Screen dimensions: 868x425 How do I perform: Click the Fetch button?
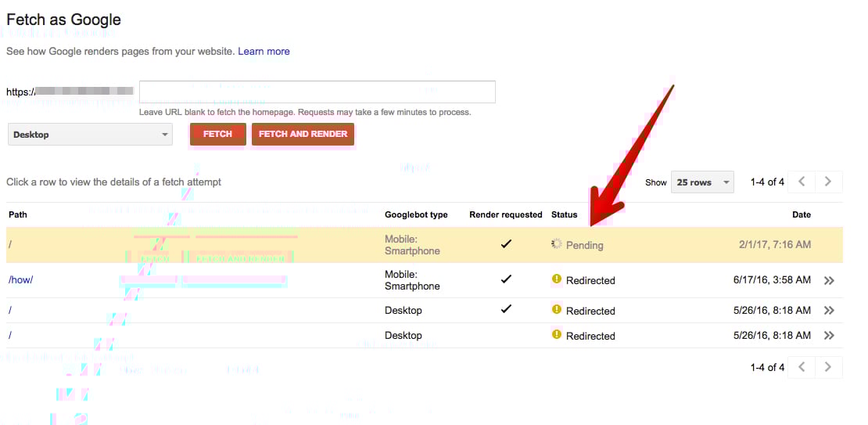click(x=217, y=134)
